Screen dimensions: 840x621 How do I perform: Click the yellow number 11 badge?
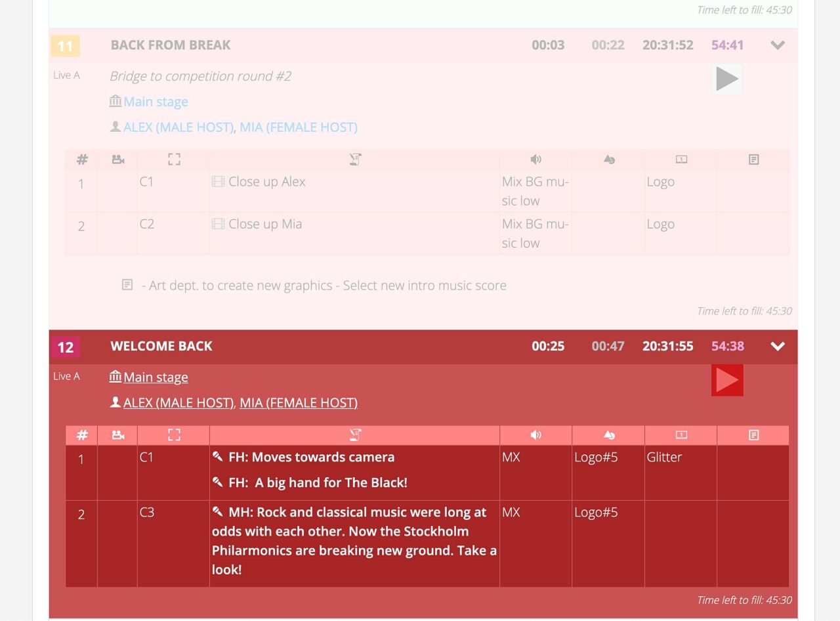click(65, 46)
